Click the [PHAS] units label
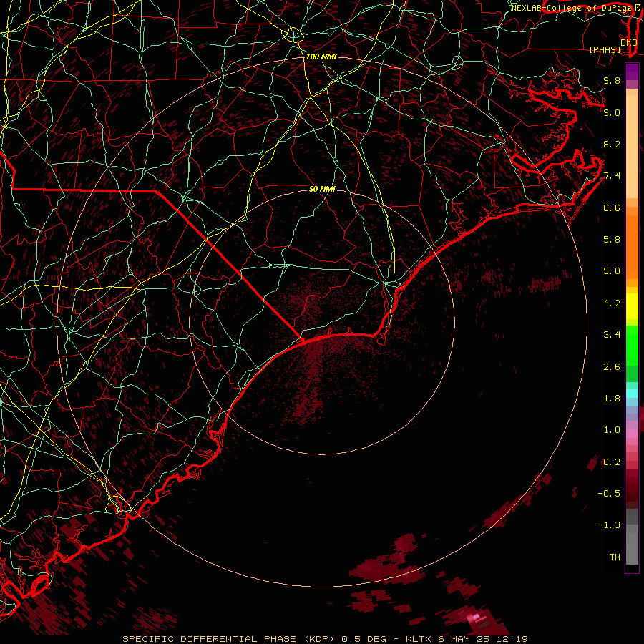The height and width of the screenshot is (644, 644). (605, 49)
